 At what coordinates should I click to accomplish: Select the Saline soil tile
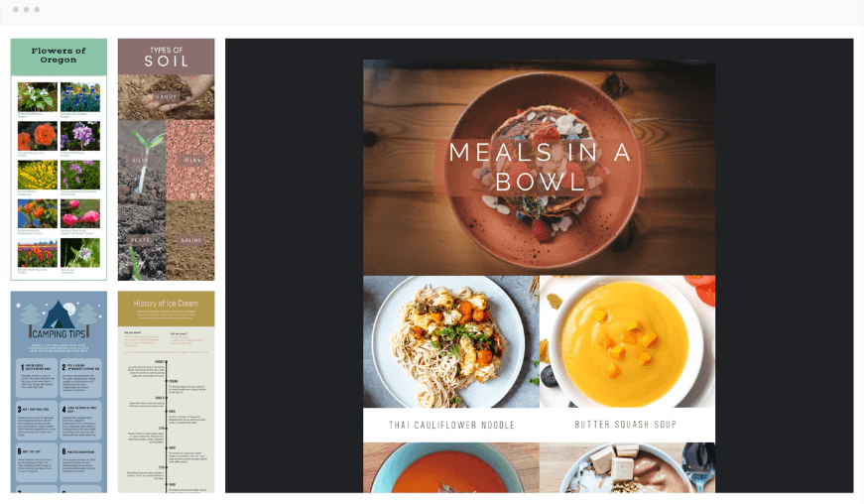click(190, 240)
